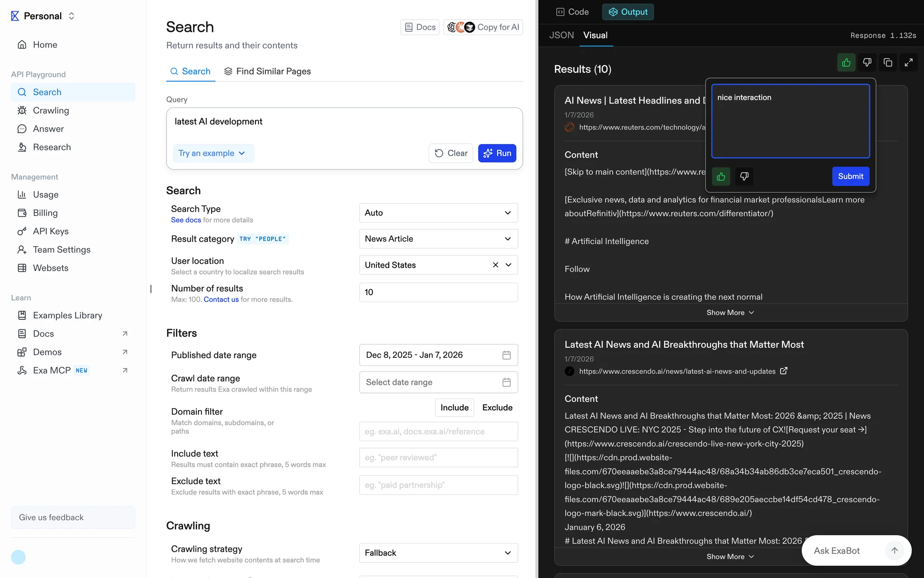Clear the United States location selection
924x578 pixels.
click(x=495, y=265)
